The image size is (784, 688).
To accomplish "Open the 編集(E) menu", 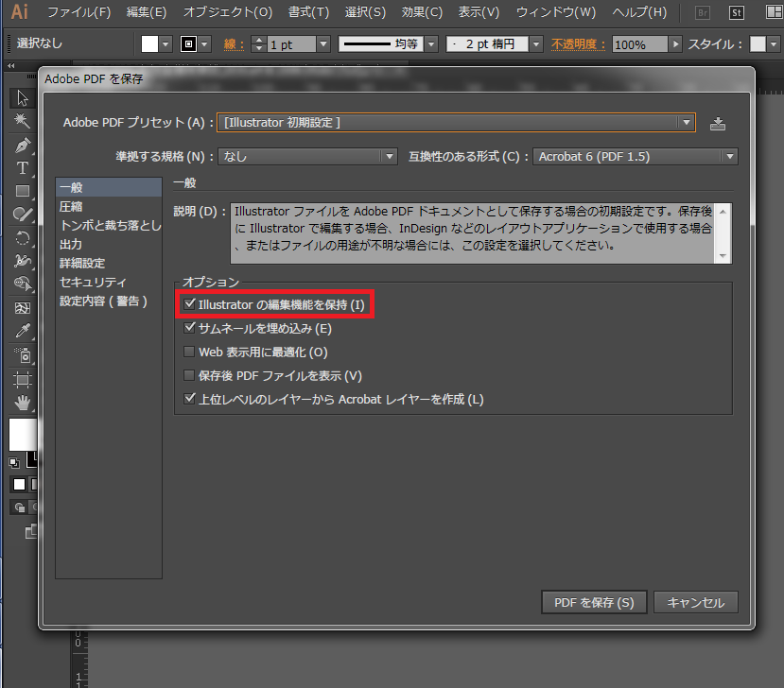I will 147,12.
